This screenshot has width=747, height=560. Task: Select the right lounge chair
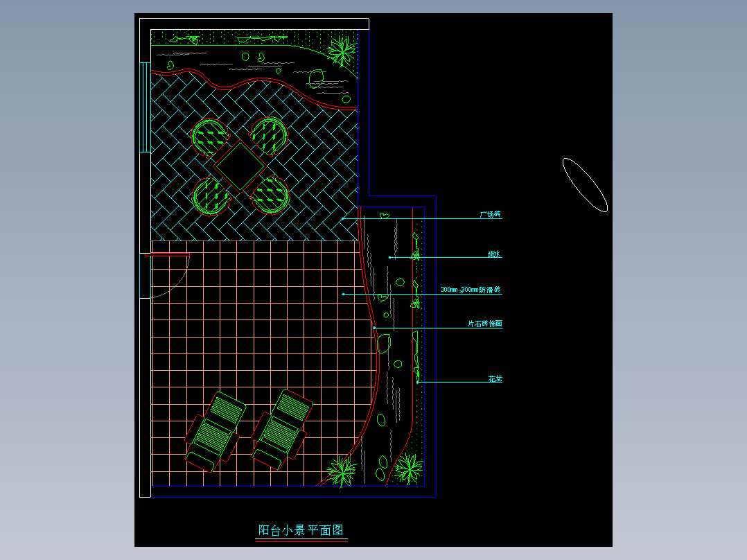[x=283, y=429]
